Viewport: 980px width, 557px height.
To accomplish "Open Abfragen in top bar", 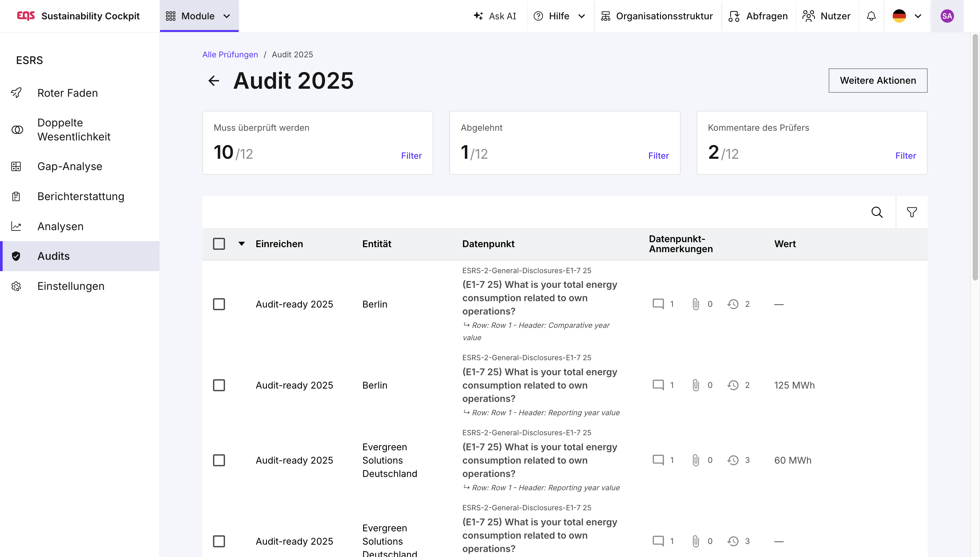I will [x=758, y=16].
